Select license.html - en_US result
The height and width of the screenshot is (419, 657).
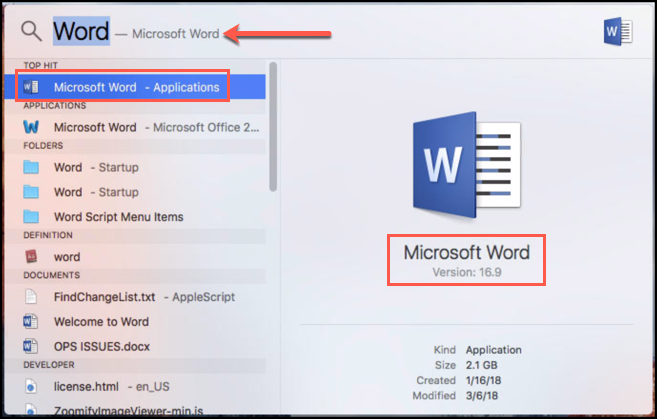[135, 386]
